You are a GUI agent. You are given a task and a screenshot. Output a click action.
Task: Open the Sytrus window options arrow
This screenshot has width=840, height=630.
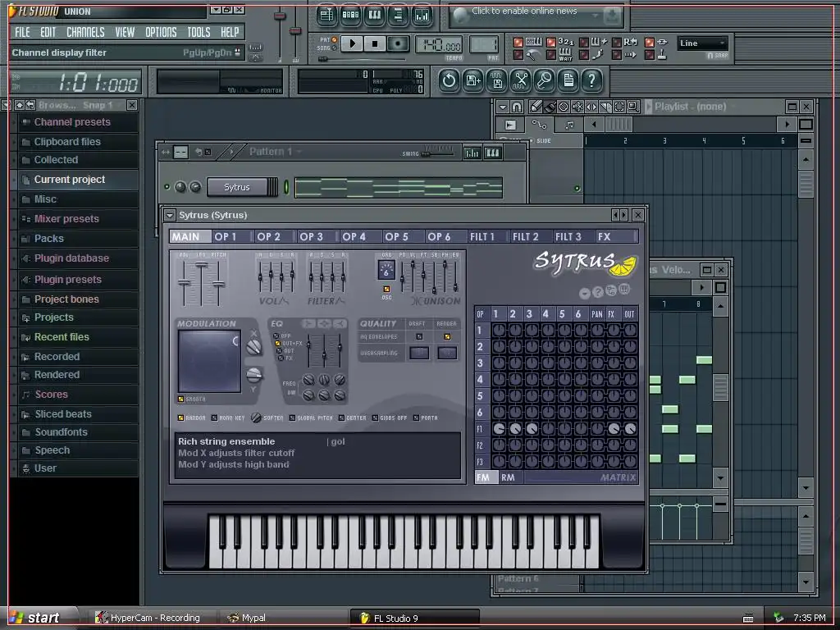pyautogui.click(x=170, y=216)
